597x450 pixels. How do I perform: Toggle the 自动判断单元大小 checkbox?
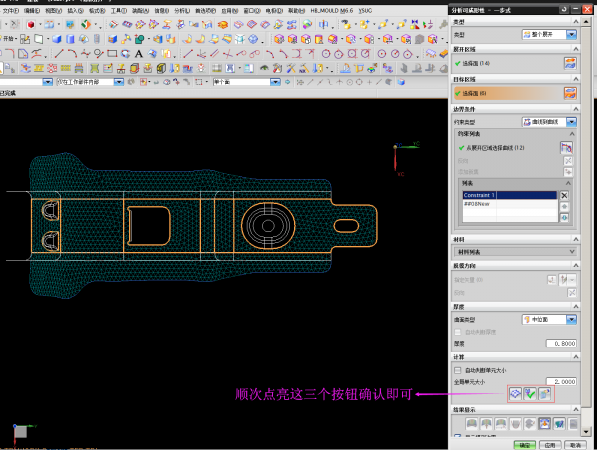coord(458,370)
